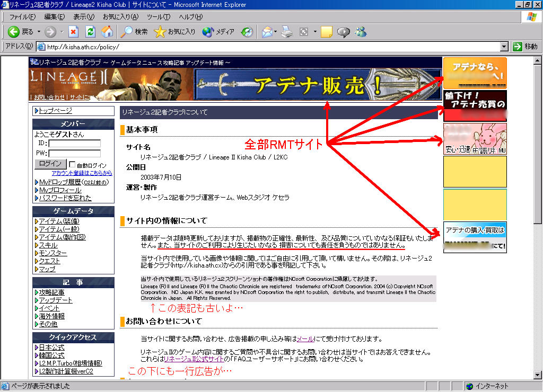Open the Discuss speech bubble icon

[x=343, y=32]
